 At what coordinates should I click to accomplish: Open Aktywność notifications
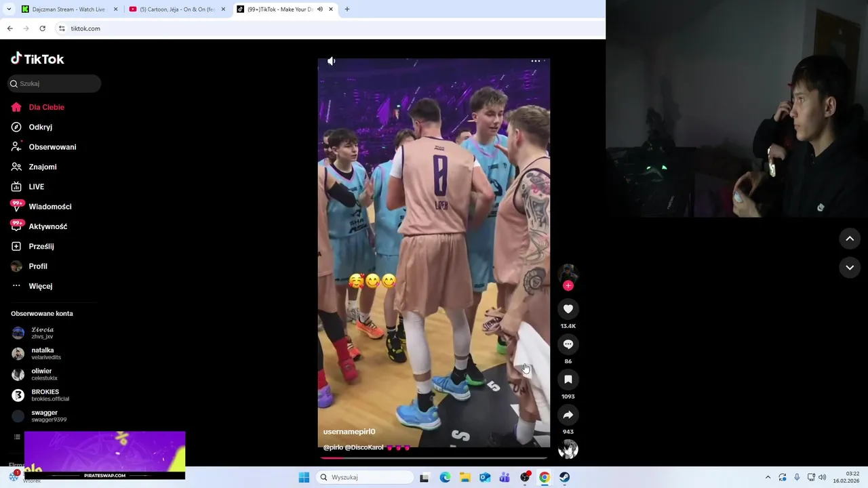coord(39,226)
